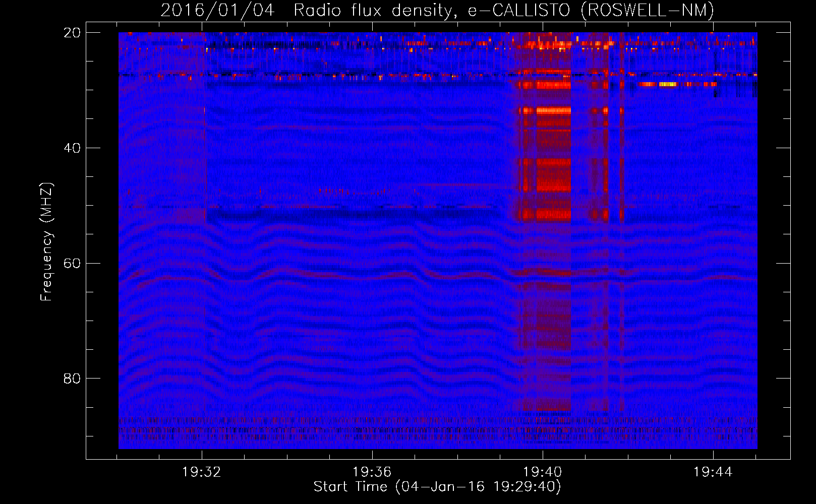Click the plot title mentioning e-CALLISTO ROSWELL-NM
The image size is (816, 504).
(437, 10)
